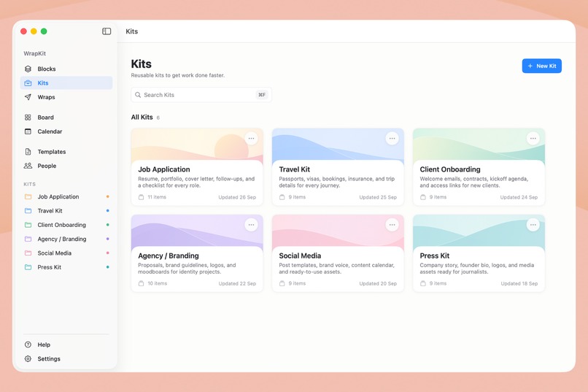This screenshot has width=588, height=392.
Task: Open the Templates section
Action: click(x=66, y=152)
